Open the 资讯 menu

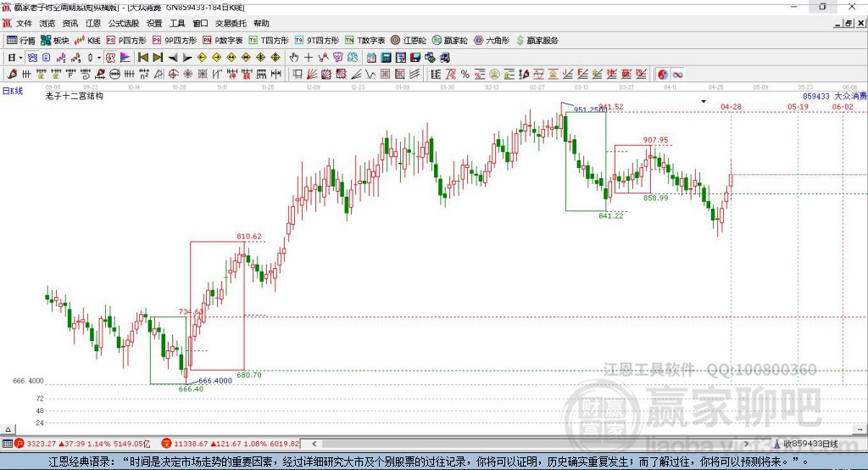point(70,23)
